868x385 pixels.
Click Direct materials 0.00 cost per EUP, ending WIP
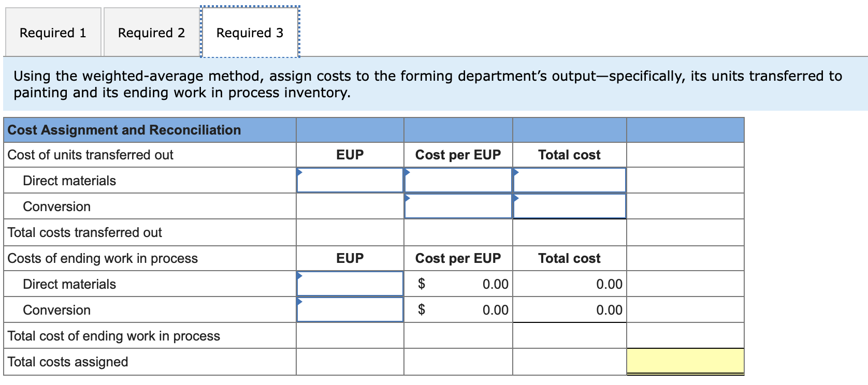[458, 284]
